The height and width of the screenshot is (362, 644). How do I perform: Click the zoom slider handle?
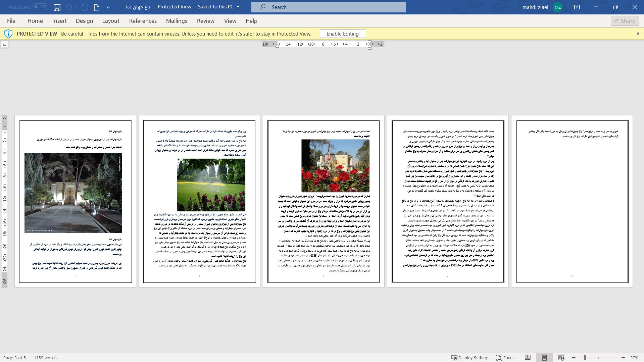pyautogui.click(x=585, y=358)
